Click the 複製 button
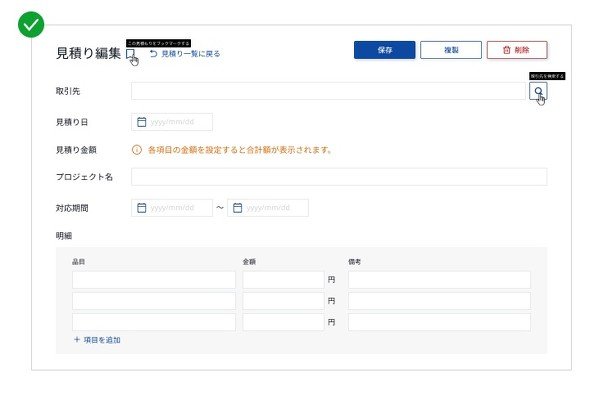This screenshot has width=590, height=395. pyautogui.click(x=451, y=50)
